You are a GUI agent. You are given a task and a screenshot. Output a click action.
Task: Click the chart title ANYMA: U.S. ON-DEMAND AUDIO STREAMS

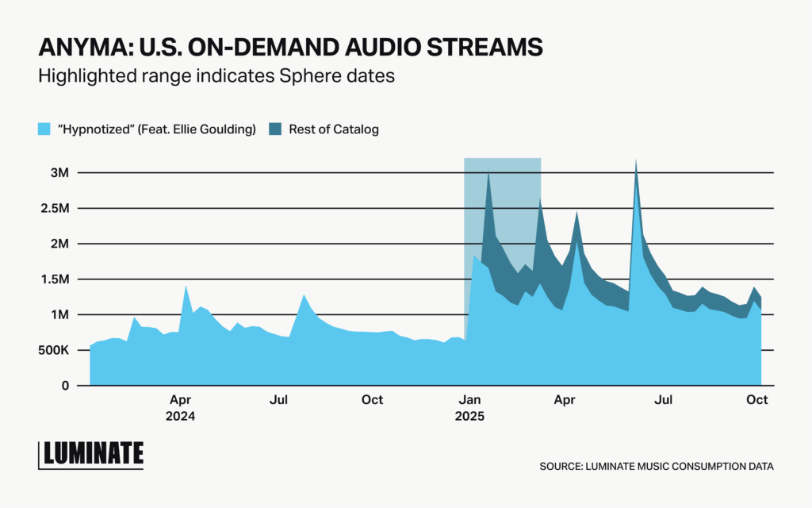point(290,47)
